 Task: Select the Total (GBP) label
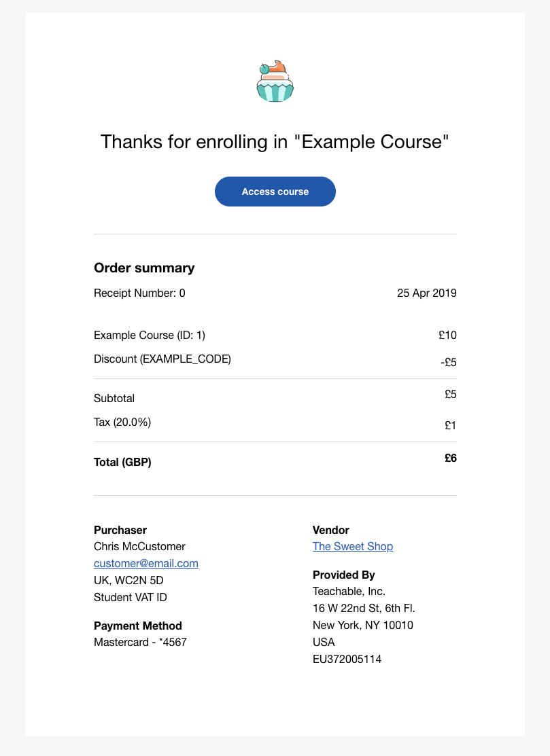122,462
